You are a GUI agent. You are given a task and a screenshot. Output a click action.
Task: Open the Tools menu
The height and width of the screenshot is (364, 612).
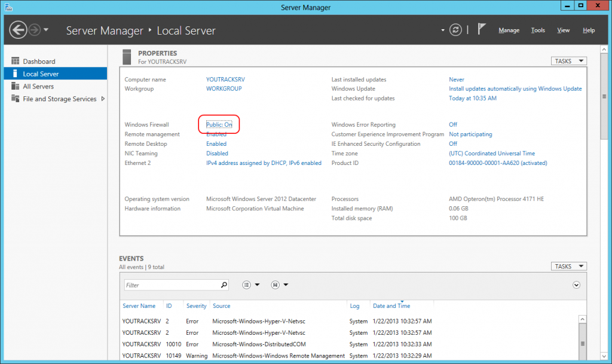(x=538, y=30)
